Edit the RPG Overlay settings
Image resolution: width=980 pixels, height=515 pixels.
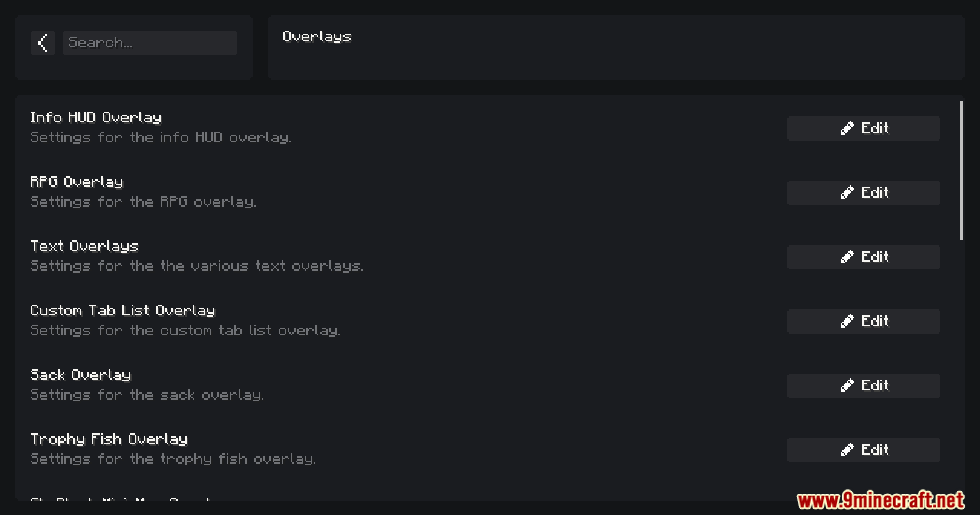pyautogui.click(x=863, y=193)
